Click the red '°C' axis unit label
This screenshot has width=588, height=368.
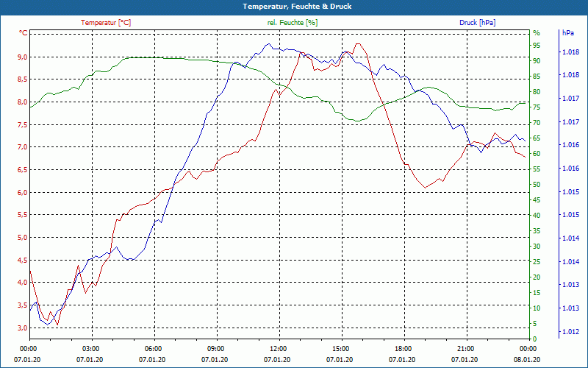point(24,33)
